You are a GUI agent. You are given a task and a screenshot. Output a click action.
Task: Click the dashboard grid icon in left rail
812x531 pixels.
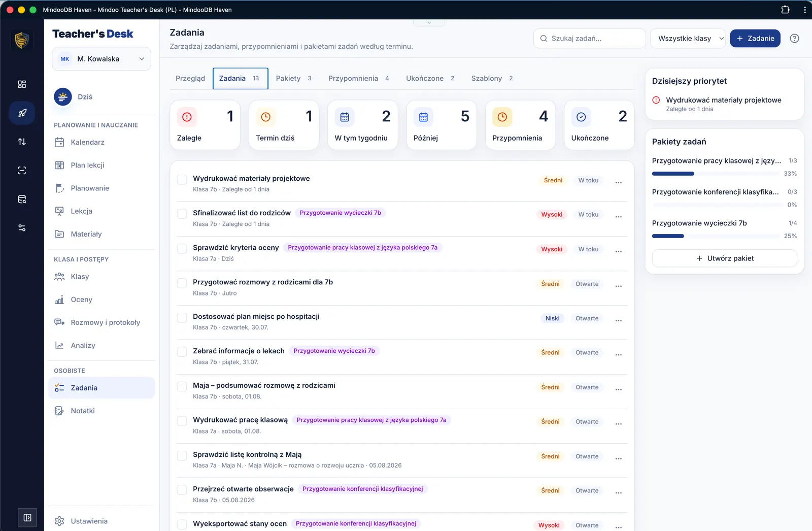tap(22, 84)
